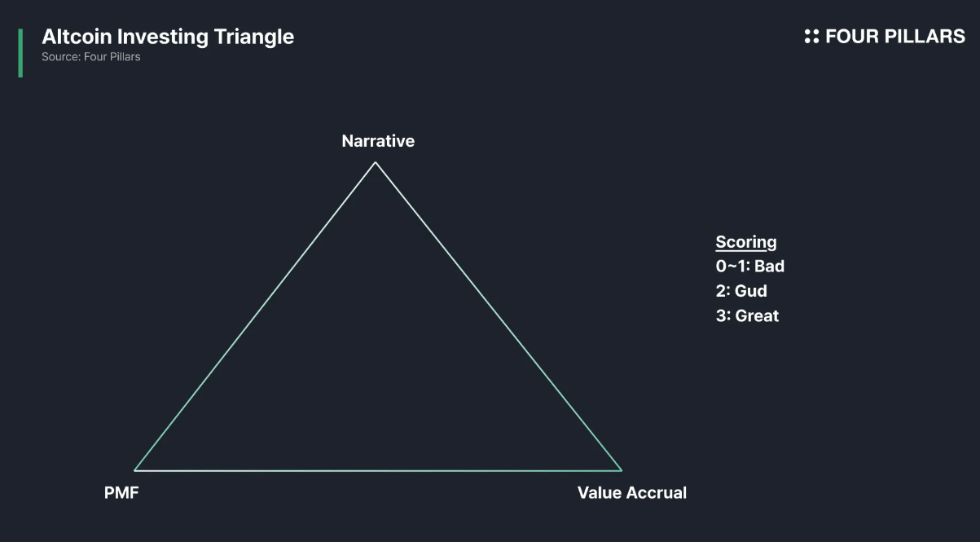Click the triangle corner near Value Accrual
This screenshot has width=980, height=542.
pyautogui.click(x=621, y=469)
